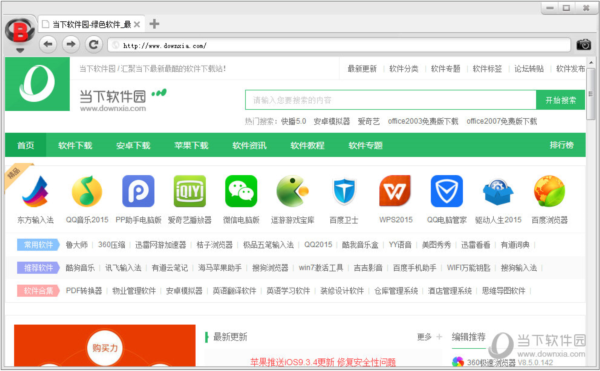Click the vertical scrollbar up arrow
The height and width of the screenshot is (371, 600).
point(591,62)
